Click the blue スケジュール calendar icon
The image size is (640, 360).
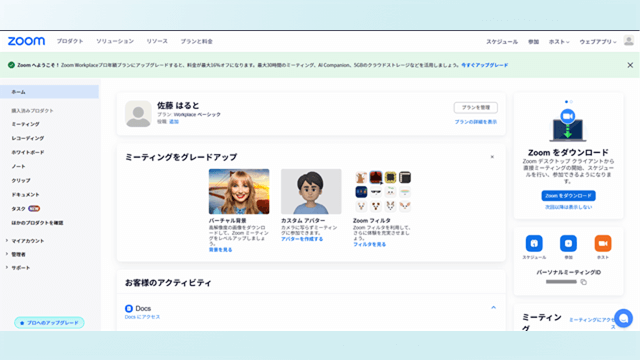point(534,243)
